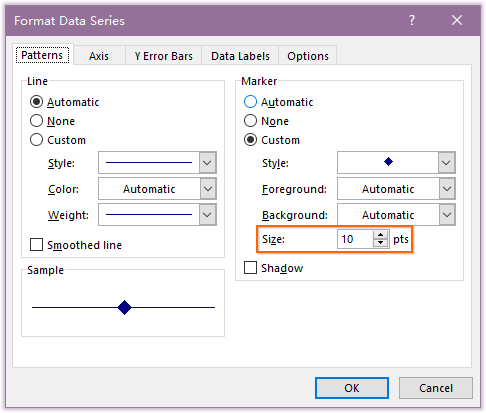
Task: Click the "pts" unit label
Action: (401, 239)
